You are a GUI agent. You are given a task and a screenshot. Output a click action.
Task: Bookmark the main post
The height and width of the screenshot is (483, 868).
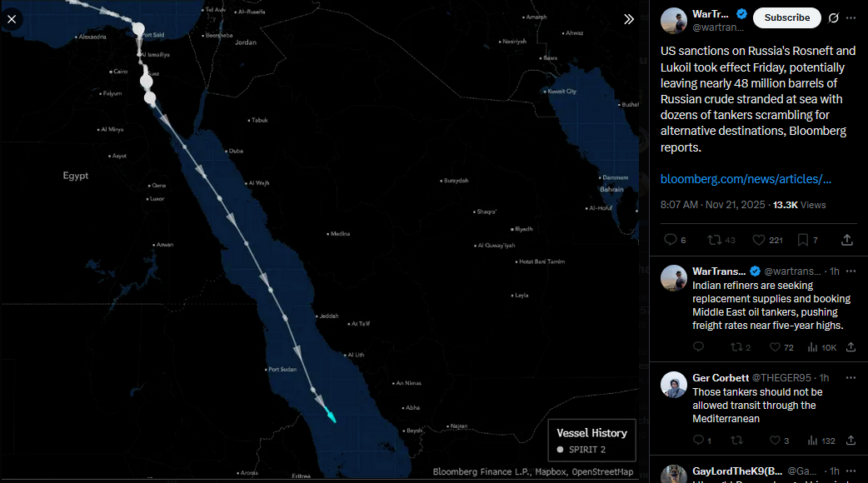click(803, 240)
